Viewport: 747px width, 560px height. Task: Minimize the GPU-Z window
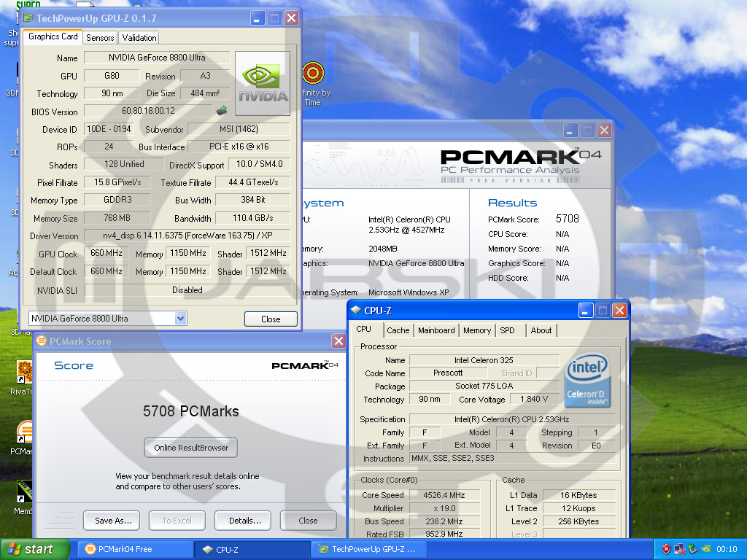pyautogui.click(x=257, y=18)
